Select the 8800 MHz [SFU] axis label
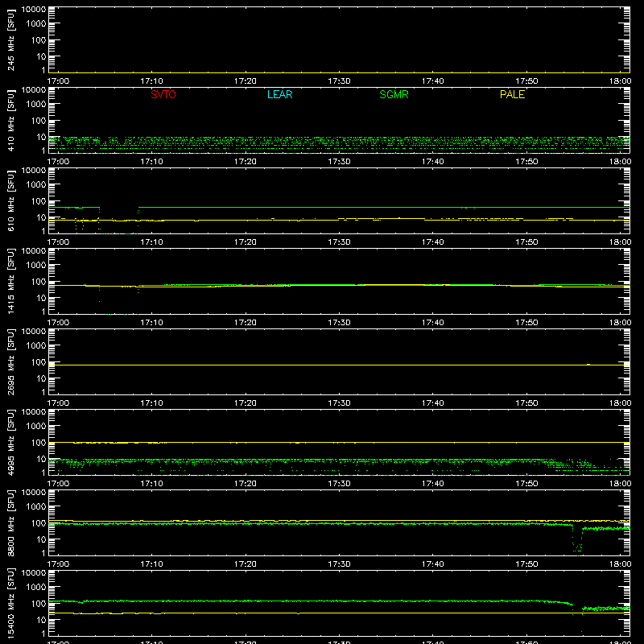Image resolution: width=644 pixels, height=644 pixels. (10, 523)
